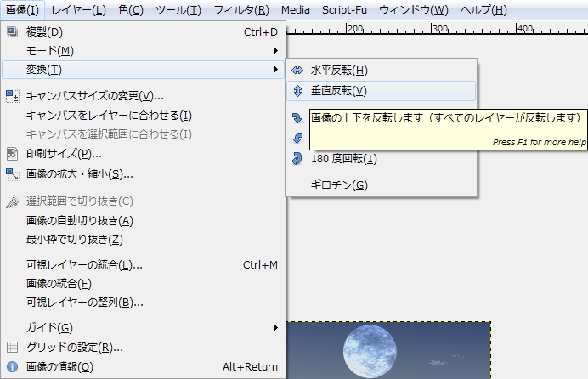This screenshot has height=379, width=588.
Task: Click the image info (画像の情報) icon
Action: 13,366
